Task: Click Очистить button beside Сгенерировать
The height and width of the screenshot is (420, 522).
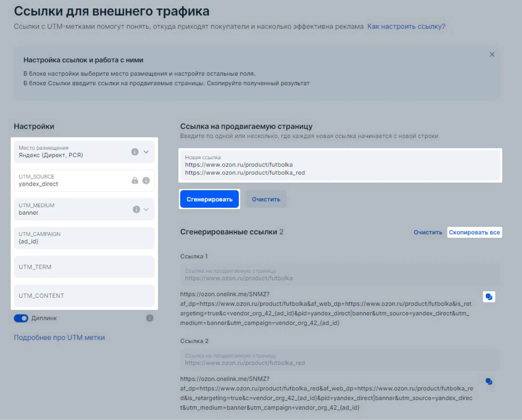Action: (266, 199)
